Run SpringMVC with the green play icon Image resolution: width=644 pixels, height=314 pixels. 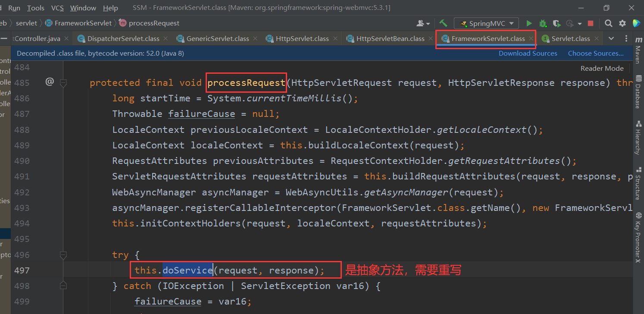pos(529,23)
